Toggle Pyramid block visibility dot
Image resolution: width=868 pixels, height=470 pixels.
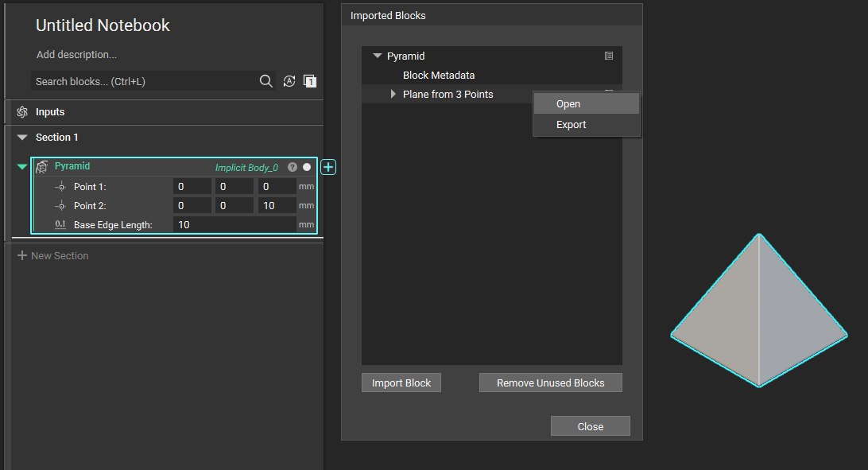(307, 167)
